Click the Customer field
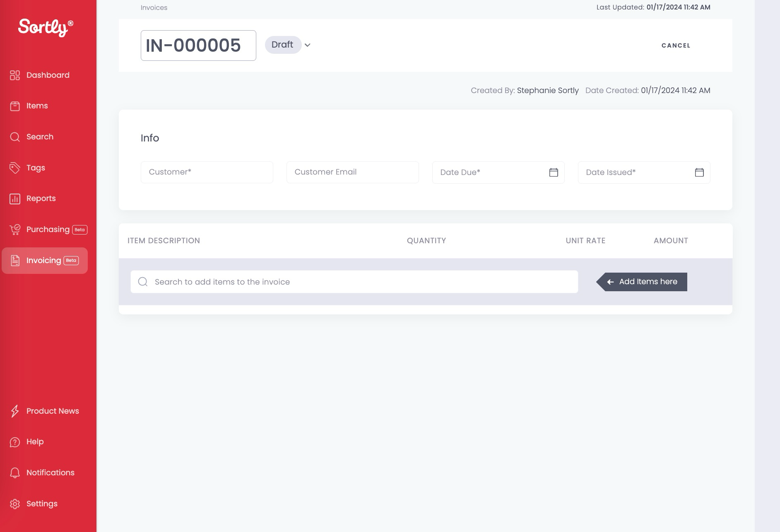 (x=206, y=172)
